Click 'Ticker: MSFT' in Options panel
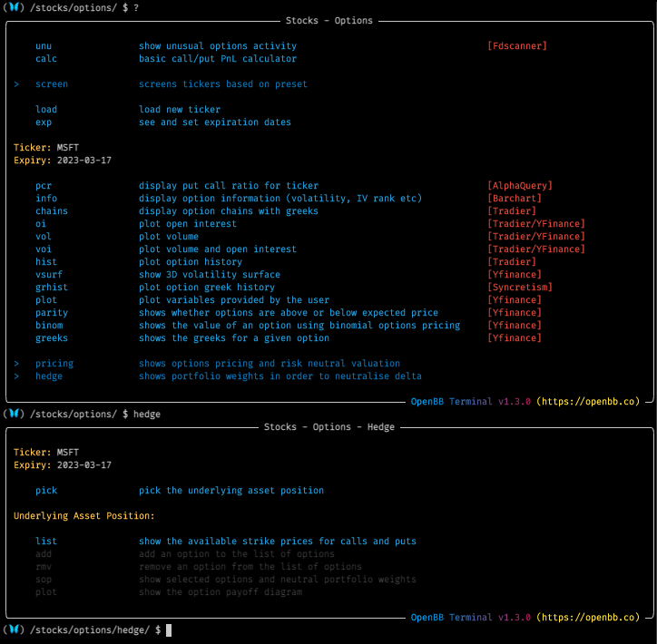This screenshot has height=644, width=657. click(46, 147)
